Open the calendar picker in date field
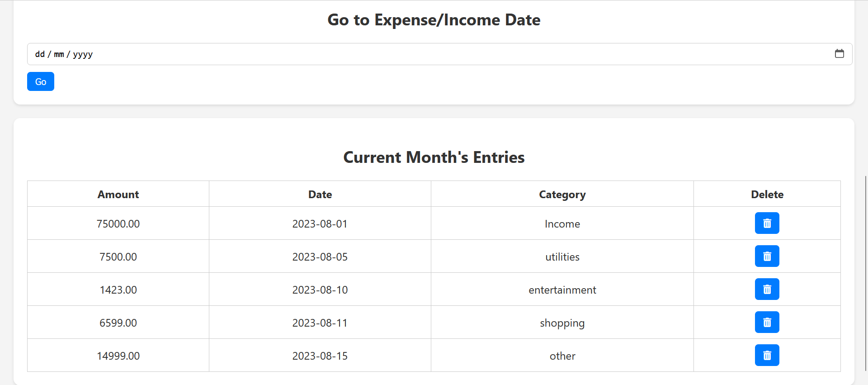The height and width of the screenshot is (385, 868). click(x=839, y=54)
